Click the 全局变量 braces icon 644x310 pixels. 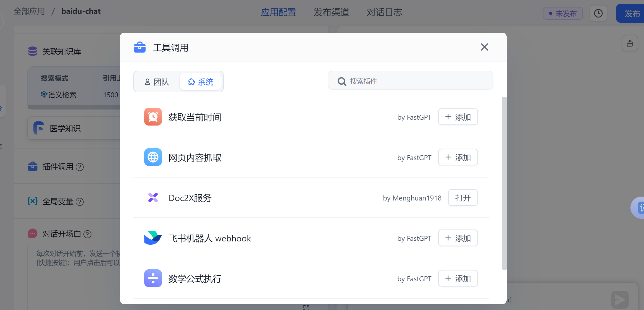point(33,201)
